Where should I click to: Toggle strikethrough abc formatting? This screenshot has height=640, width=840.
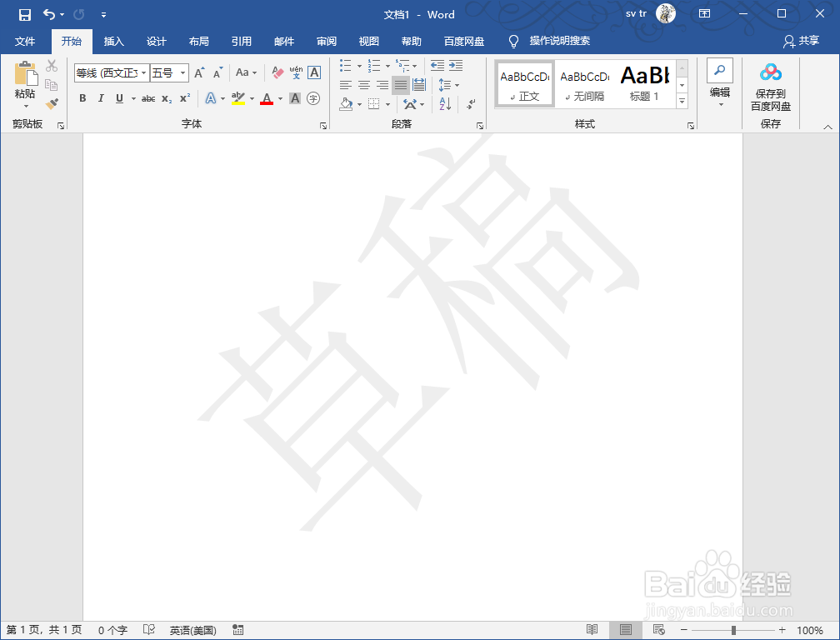[x=148, y=98]
